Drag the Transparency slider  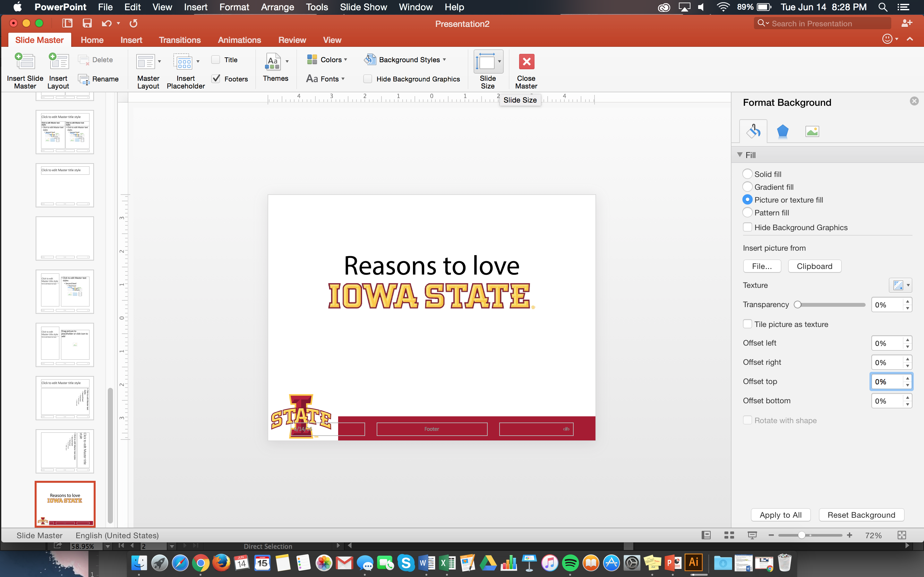point(798,305)
